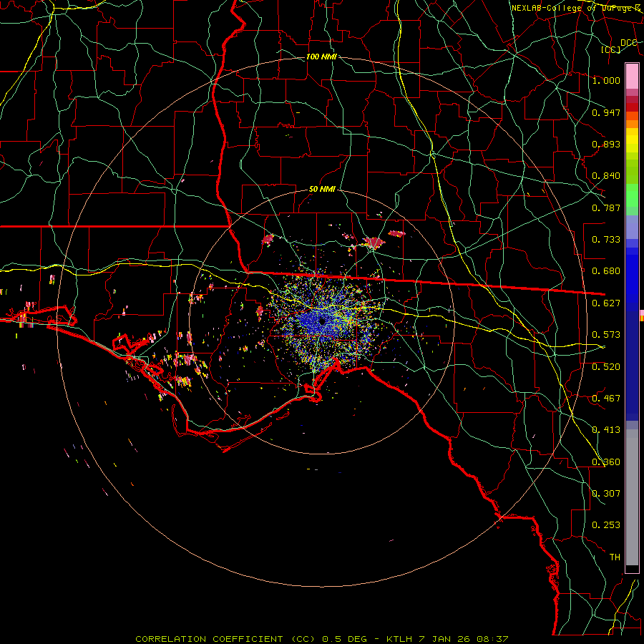Pick the light pink top segment of the color bar
Screen dimensions: 644x644
[632, 76]
